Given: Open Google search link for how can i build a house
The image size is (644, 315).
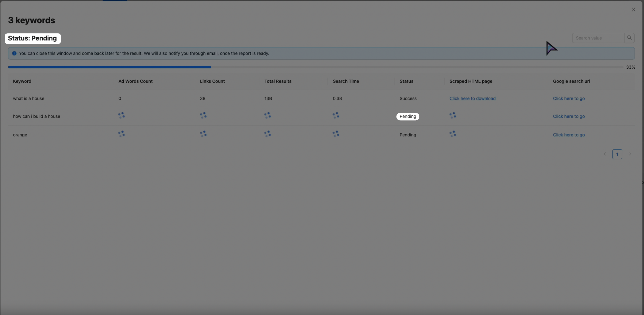Looking at the screenshot, I should pyautogui.click(x=569, y=116).
